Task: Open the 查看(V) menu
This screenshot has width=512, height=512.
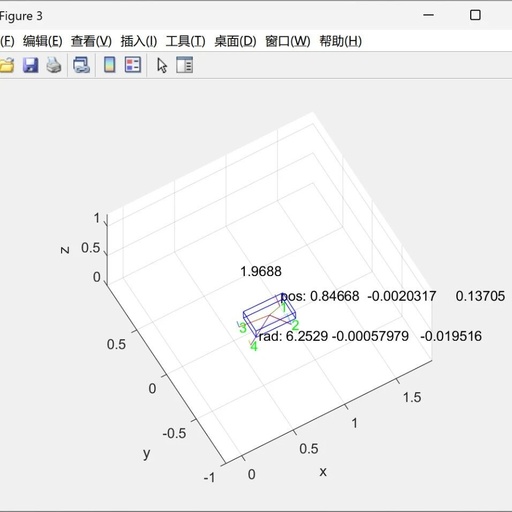Action: pos(91,41)
